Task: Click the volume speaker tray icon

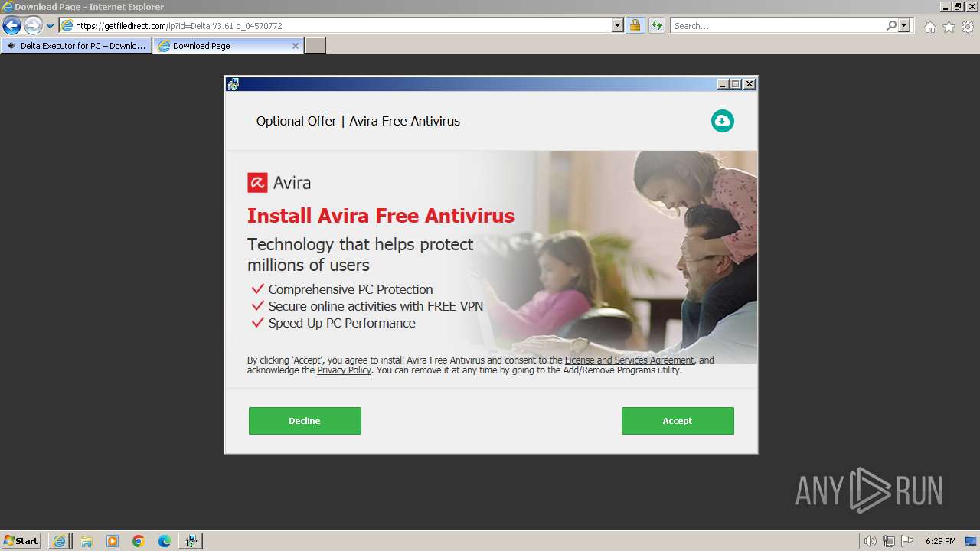Action: [870, 541]
